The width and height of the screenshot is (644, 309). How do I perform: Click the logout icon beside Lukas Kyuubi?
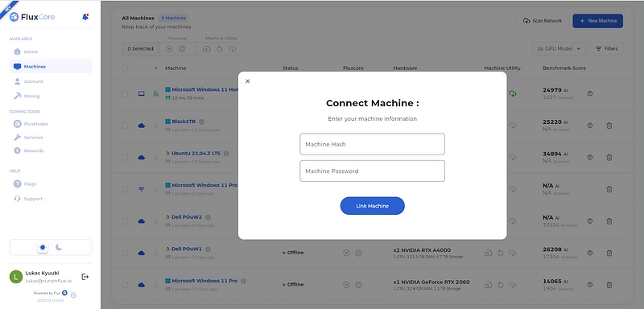[x=85, y=277]
